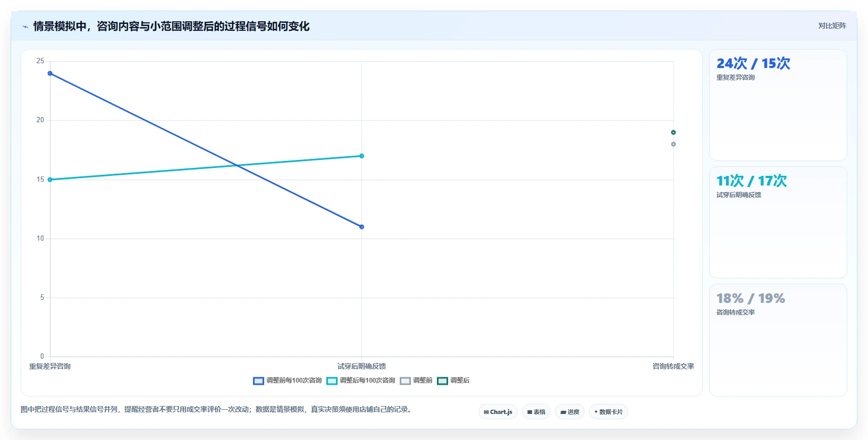Toggle the grey 调整前 legend entry
The image size is (868, 440).
click(x=416, y=380)
